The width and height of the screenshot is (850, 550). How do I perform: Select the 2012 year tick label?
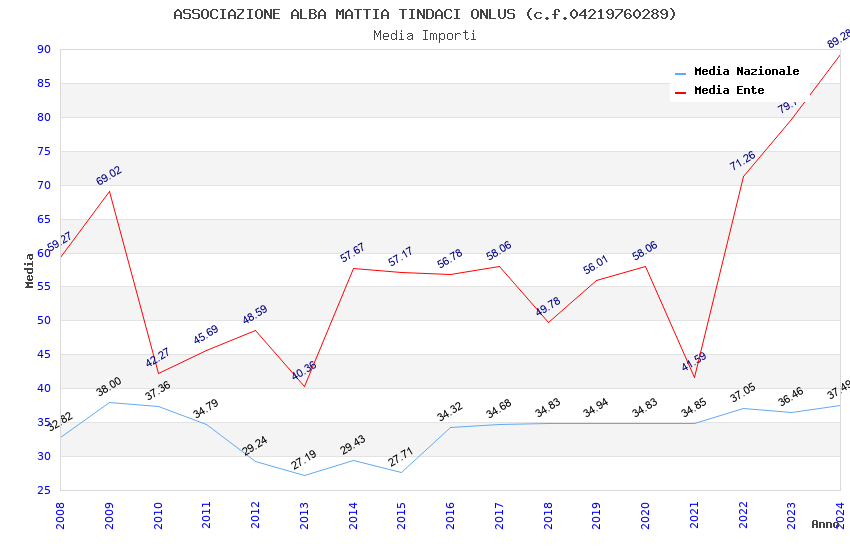pyautogui.click(x=255, y=515)
